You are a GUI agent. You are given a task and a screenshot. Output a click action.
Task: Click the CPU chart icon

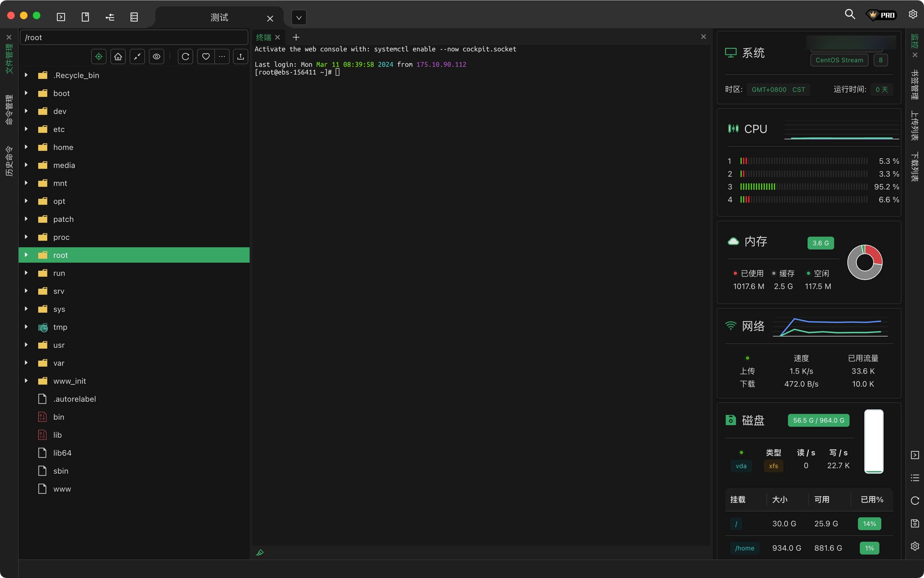(733, 128)
